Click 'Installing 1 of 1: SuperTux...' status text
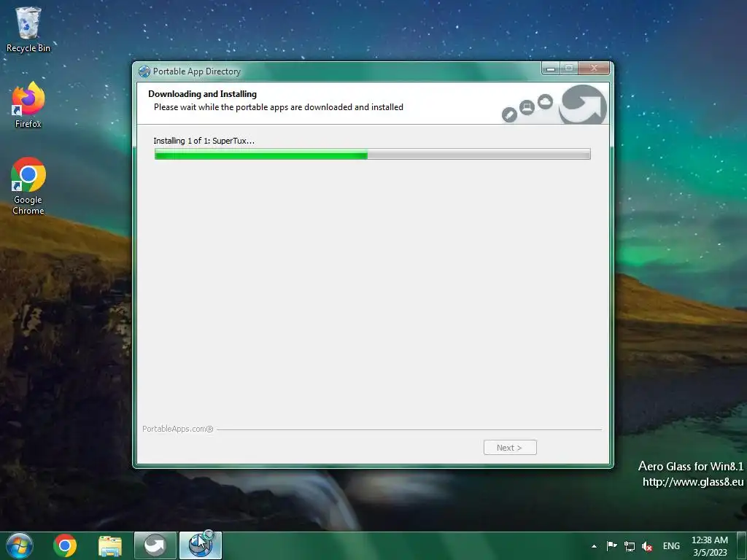The image size is (747, 560). [204, 141]
